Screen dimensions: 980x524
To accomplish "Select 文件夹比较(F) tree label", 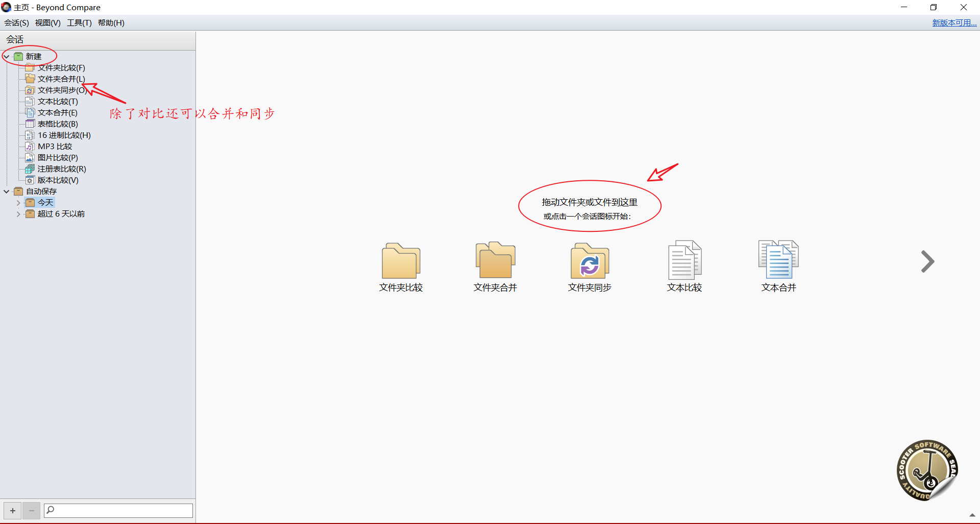I will tap(61, 67).
